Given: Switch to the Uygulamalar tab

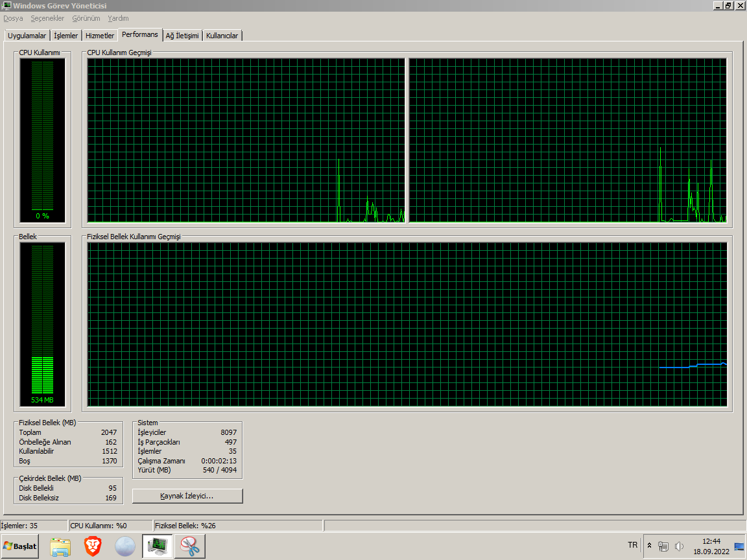Looking at the screenshot, I should coord(27,36).
